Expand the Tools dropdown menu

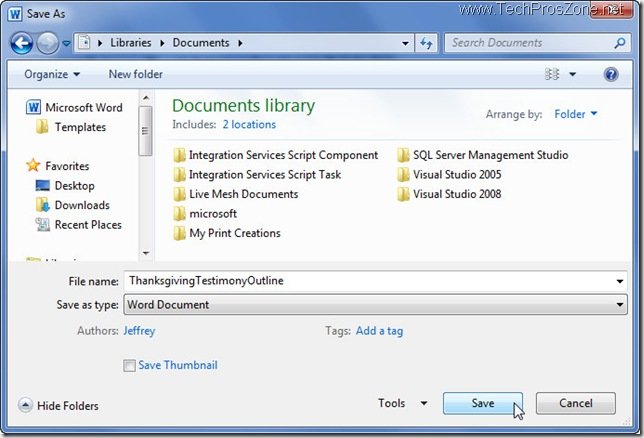pyautogui.click(x=402, y=403)
